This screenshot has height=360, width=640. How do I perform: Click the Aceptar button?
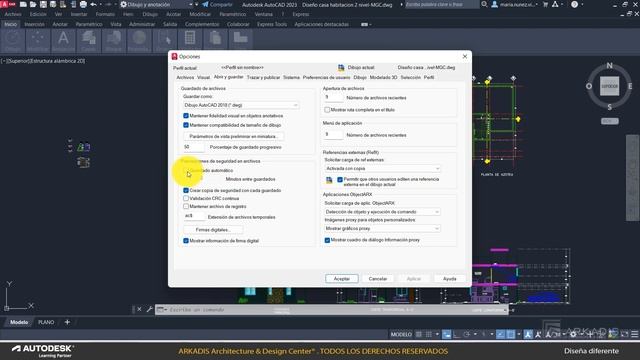point(342,279)
